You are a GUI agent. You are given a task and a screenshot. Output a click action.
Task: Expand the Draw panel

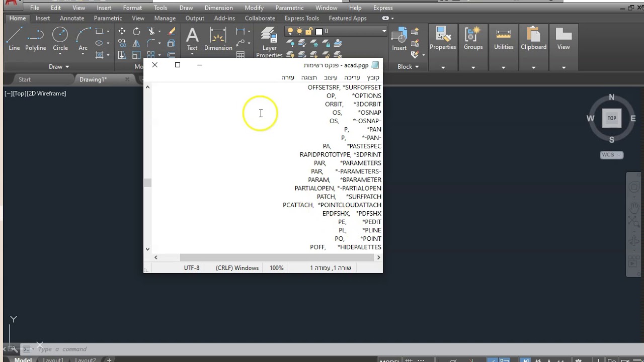point(59,67)
